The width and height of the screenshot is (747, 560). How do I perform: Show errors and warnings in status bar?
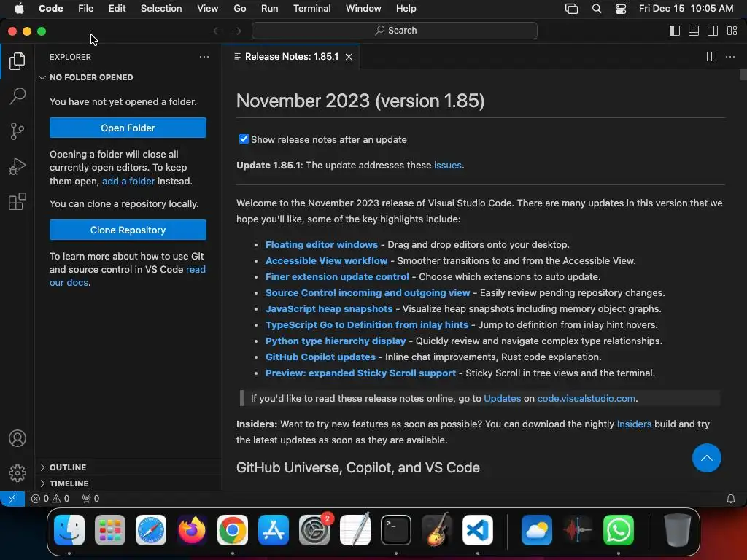tap(50, 499)
